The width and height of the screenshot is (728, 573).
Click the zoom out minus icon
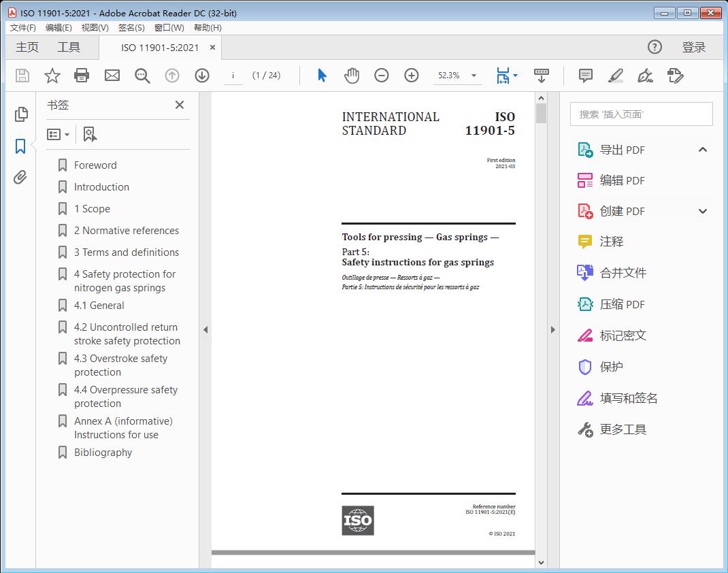tap(382, 76)
